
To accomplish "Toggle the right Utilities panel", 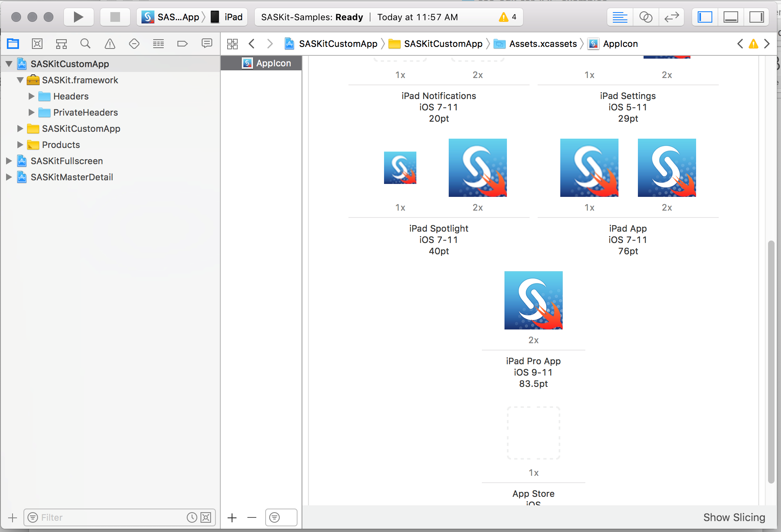I will click(756, 17).
